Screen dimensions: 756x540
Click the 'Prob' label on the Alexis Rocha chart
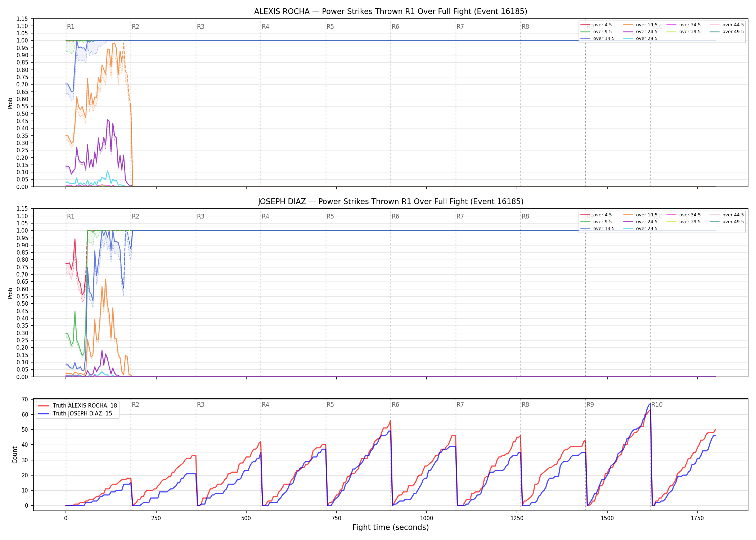[10, 103]
